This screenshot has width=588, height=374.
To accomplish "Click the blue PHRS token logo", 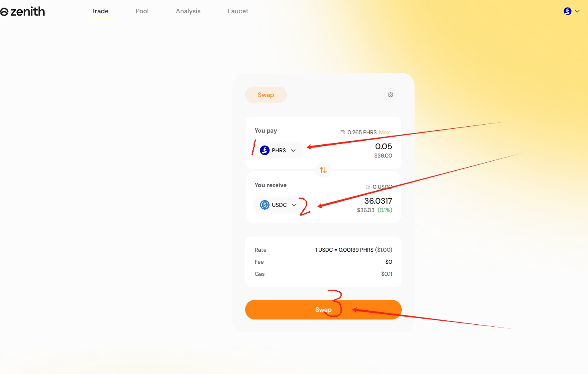I will point(265,150).
